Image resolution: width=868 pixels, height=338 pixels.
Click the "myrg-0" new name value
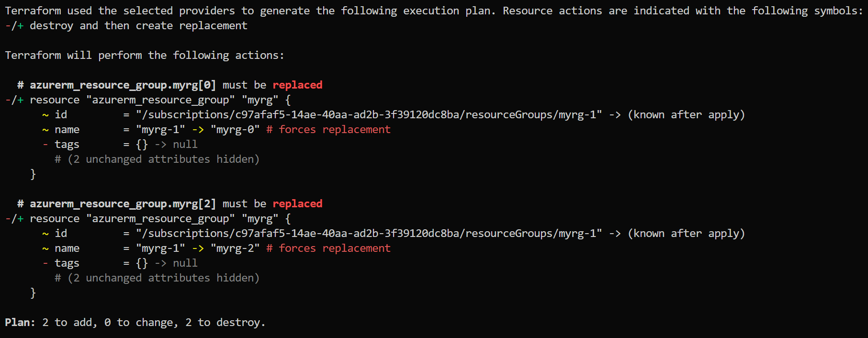click(235, 129)
